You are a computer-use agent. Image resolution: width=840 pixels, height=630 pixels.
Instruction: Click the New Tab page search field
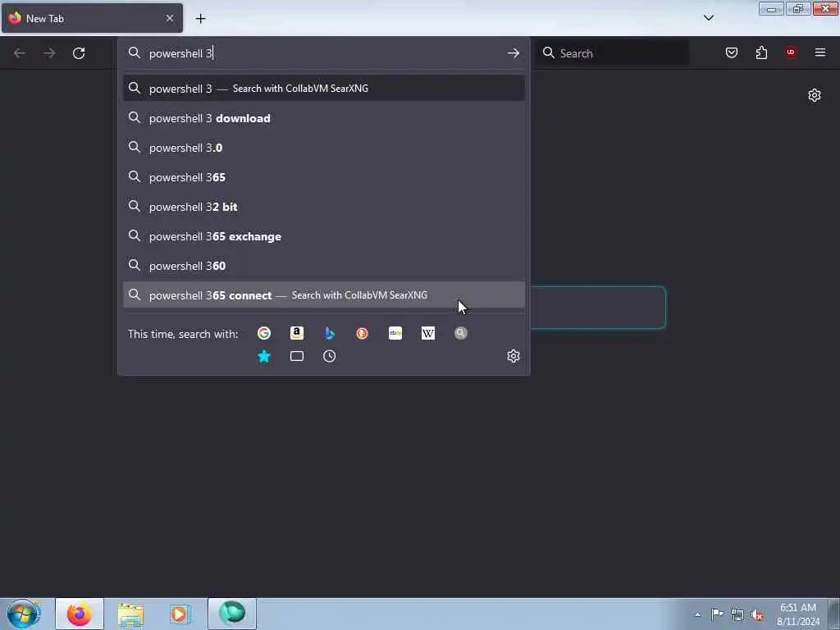[x=598, y=308]
